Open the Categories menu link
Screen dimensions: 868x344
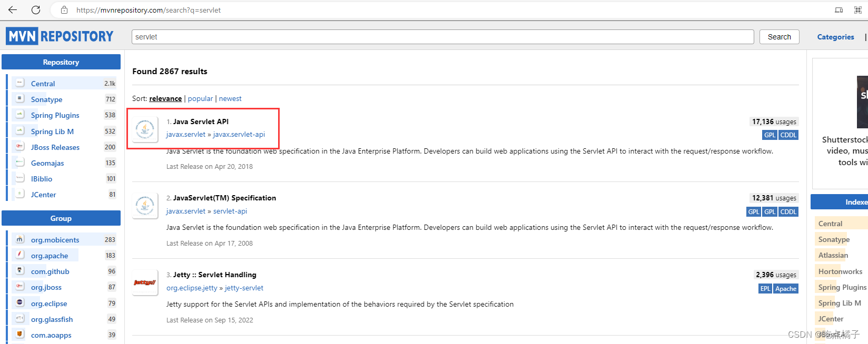coord(835,37)
